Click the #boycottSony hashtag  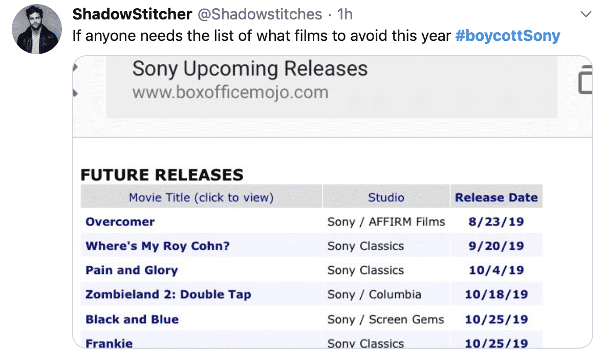click(507, 36)
